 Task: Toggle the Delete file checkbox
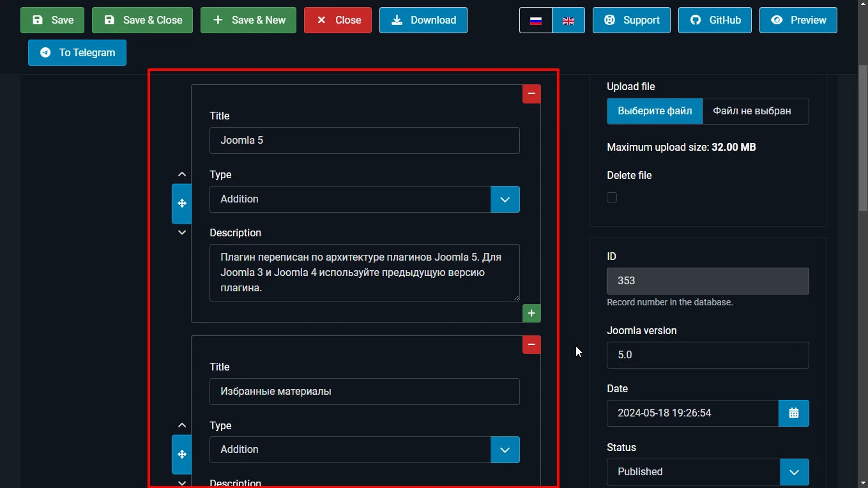612,197
